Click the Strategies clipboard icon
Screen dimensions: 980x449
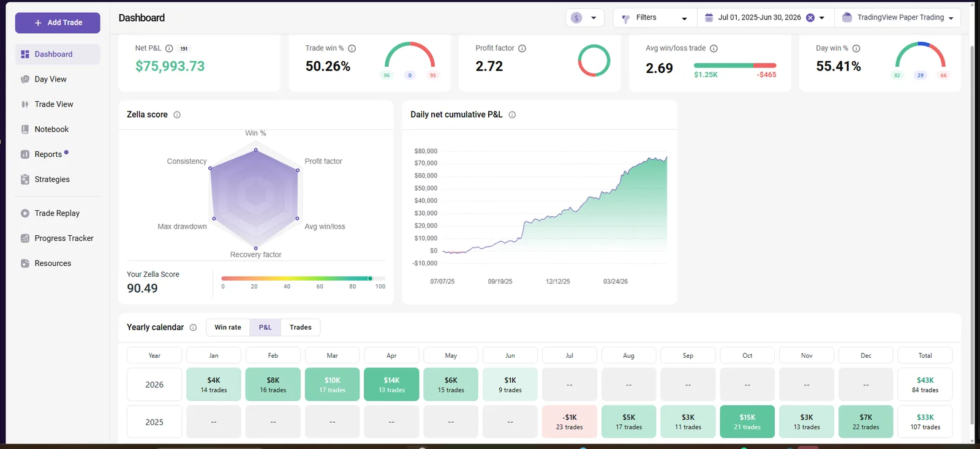[x=25, y=179]
